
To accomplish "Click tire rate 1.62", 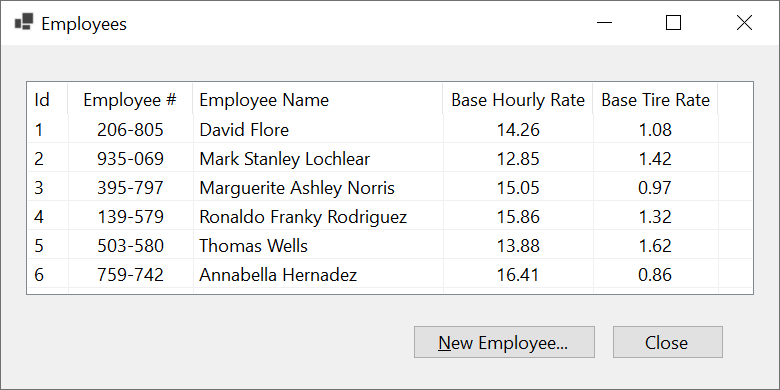I will (x=655, y=246).
